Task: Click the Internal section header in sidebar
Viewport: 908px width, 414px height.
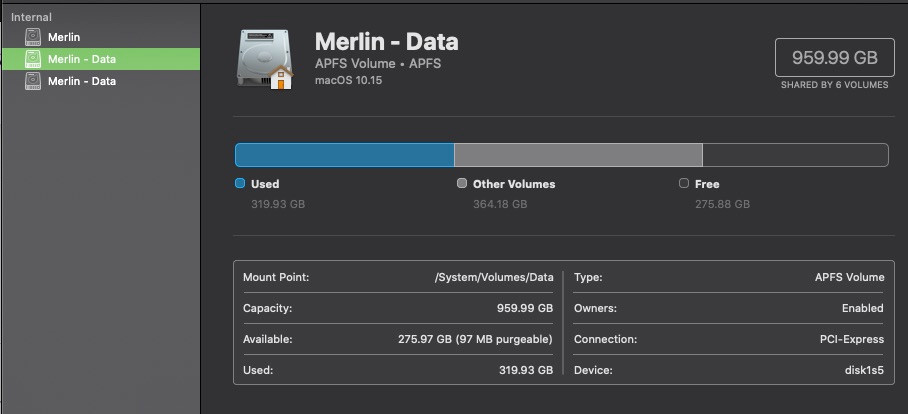Action: coord(31,18)
